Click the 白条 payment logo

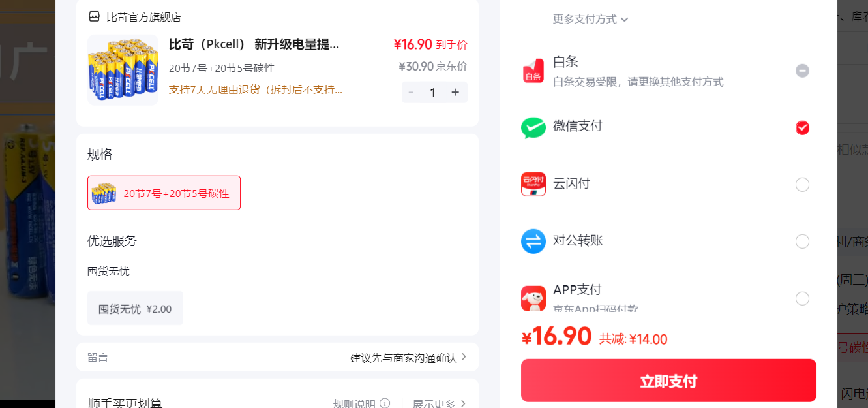click(x=533, y=71)
